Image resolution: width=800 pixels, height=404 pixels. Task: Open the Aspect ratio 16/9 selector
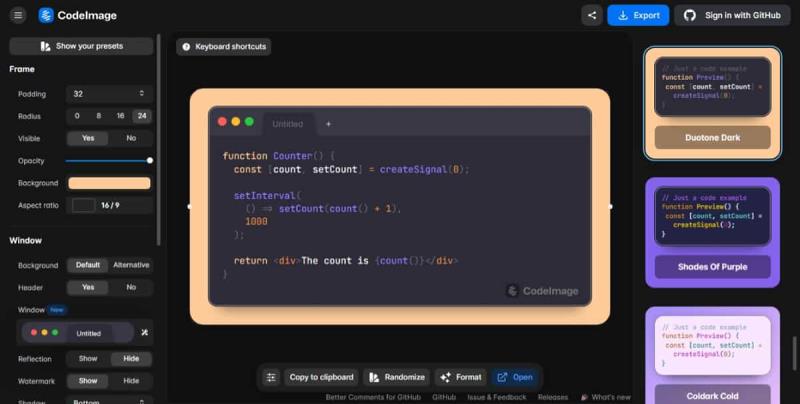click(x=109, y=205)
